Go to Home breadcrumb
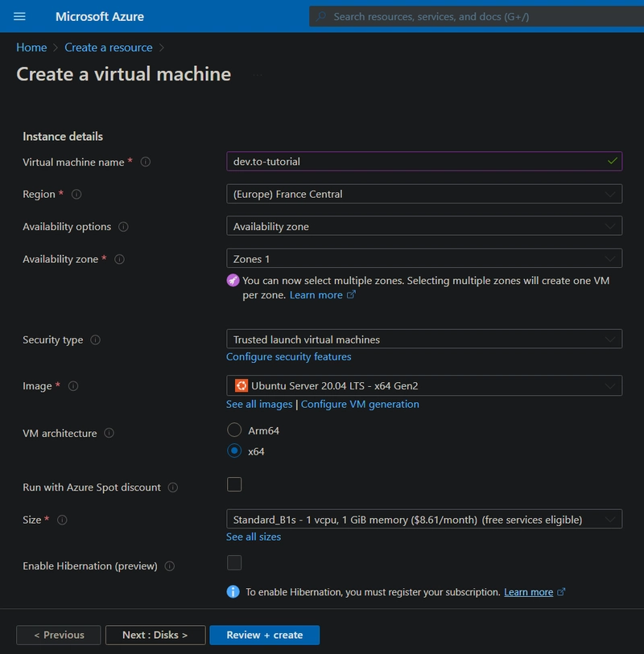The image size is (644, 654). tap(31, 47)
